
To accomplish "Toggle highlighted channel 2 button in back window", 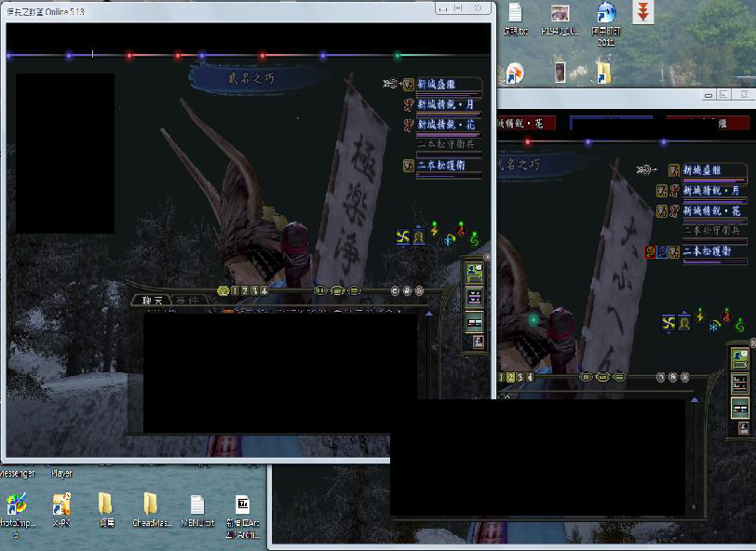I will (510, 377).
